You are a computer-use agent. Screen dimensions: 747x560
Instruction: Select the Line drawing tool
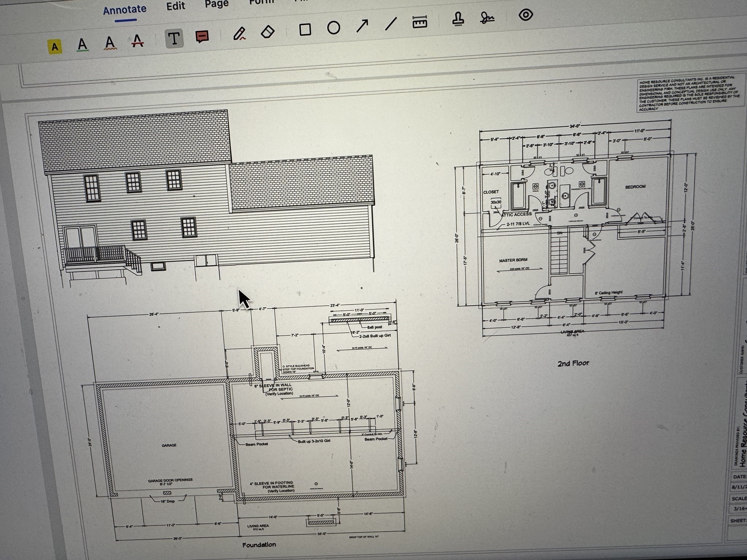pos(391,24)
